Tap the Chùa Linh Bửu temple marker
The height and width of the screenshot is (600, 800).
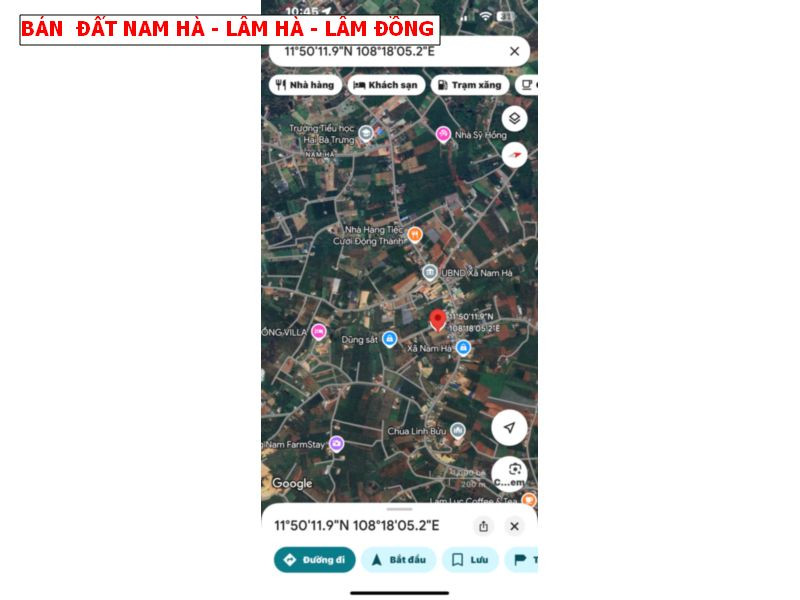pos(458,431)
